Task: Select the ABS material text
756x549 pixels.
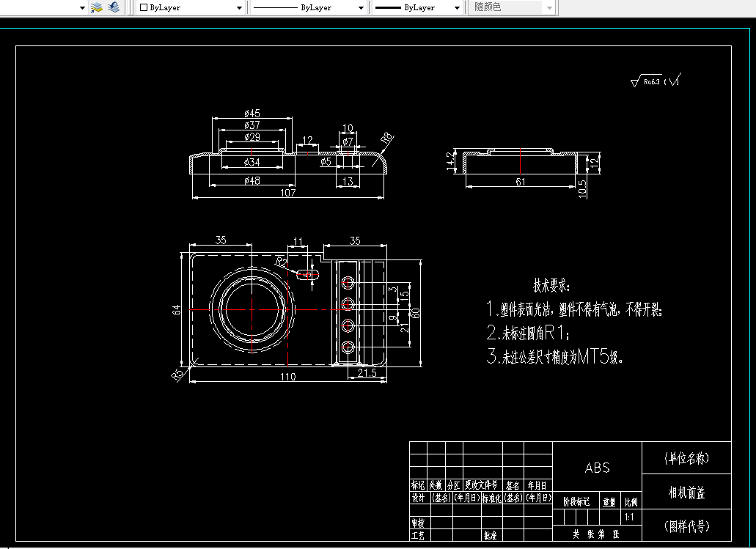Action: coord(597,468)
